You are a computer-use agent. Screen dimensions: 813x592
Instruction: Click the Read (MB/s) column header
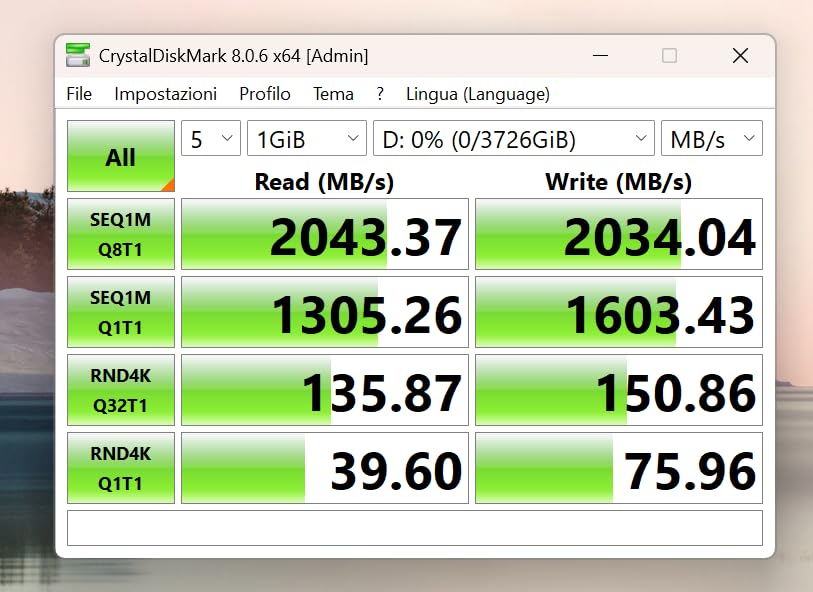(x=325, y=182)
